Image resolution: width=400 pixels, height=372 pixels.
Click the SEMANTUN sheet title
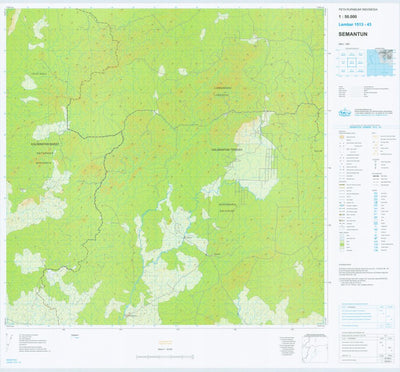click(353, 34)
